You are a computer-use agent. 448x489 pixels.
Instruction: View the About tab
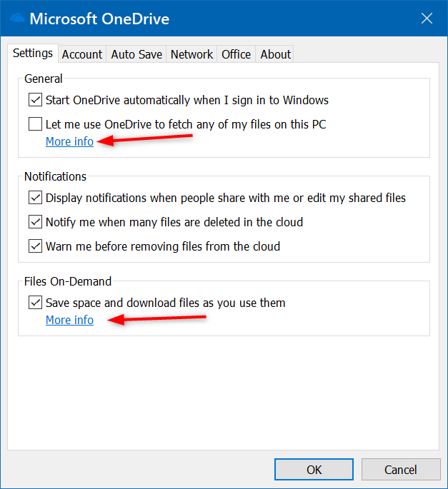pos(275,54)
